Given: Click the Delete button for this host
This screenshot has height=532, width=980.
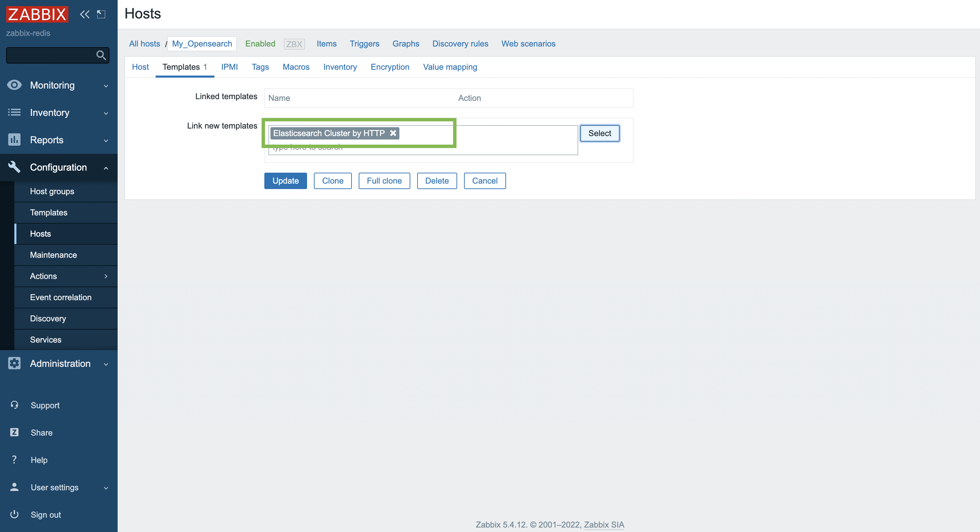Looking at the screenshot, I should (x=436, y=180).
